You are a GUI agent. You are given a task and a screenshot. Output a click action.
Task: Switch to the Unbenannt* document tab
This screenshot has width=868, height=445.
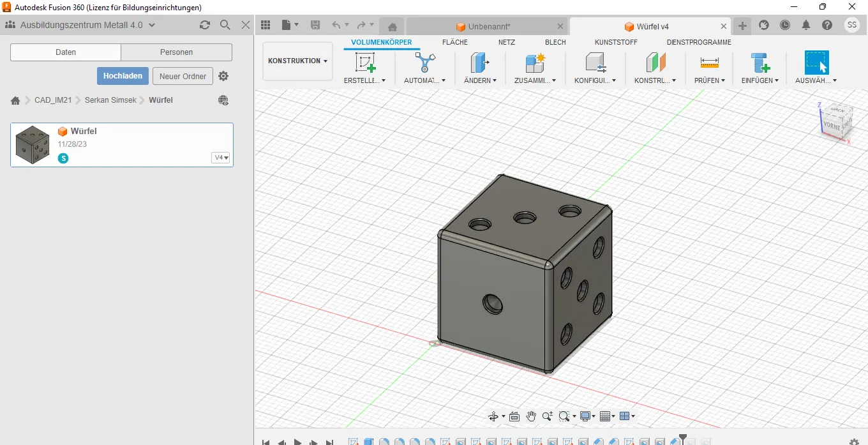click(x=488, y=26)
